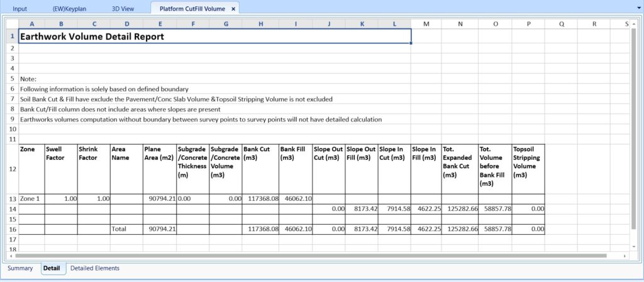Screen dimensions: 644x282
Task: Click the Total label cell
Action: tap(126, 229)
